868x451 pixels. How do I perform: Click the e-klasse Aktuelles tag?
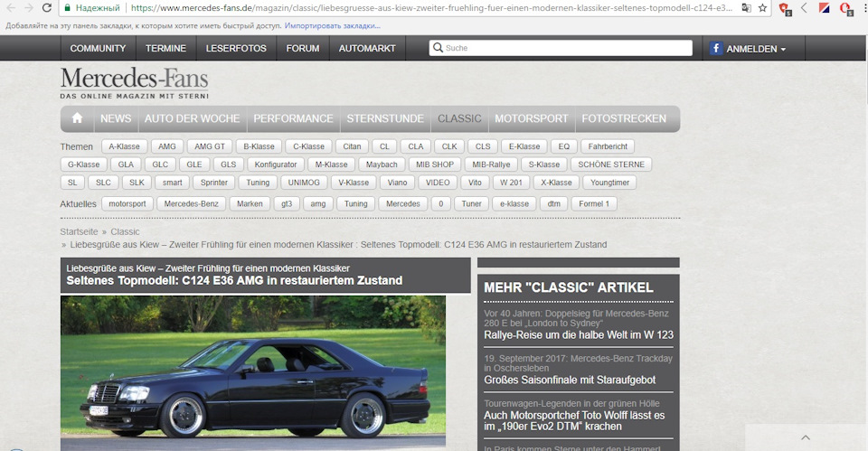coord(514,203)
